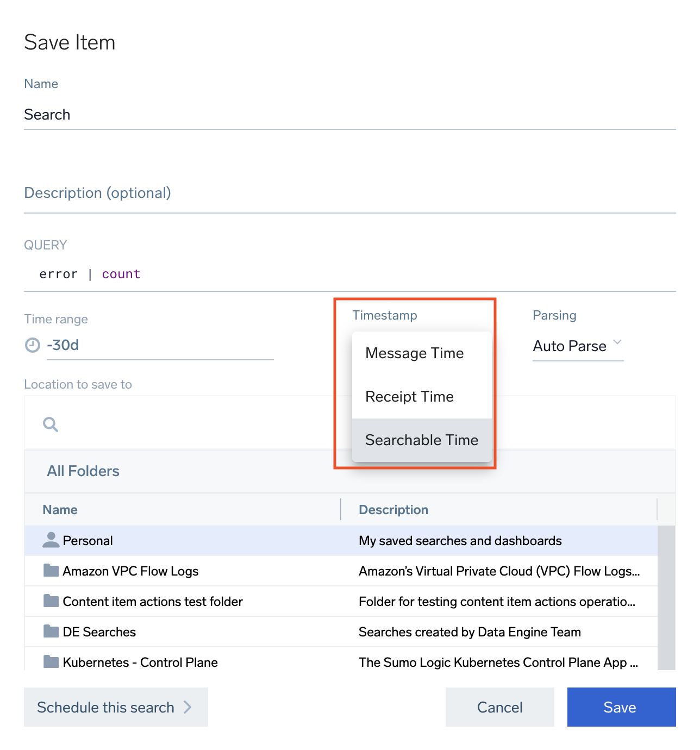Click the magnifier icon in folder search
Image resolution: width=700 pixels, height=750 pixels.
(x=51, y=424)
